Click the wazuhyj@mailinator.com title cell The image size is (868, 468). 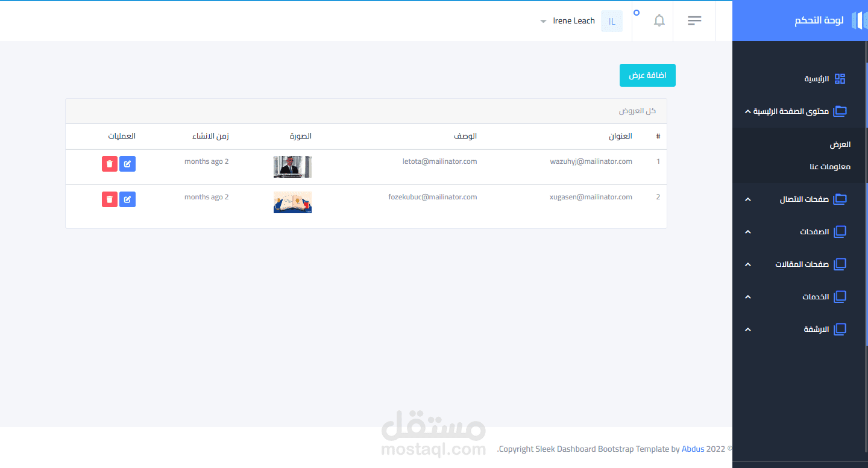[591, 161]
